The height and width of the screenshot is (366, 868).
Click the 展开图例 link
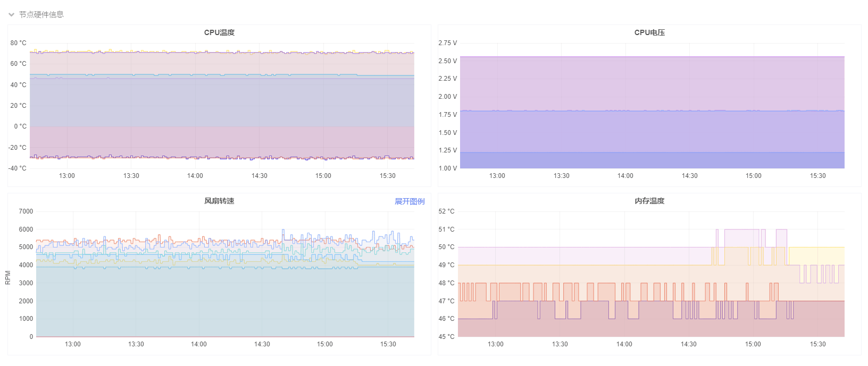[410, 202]
